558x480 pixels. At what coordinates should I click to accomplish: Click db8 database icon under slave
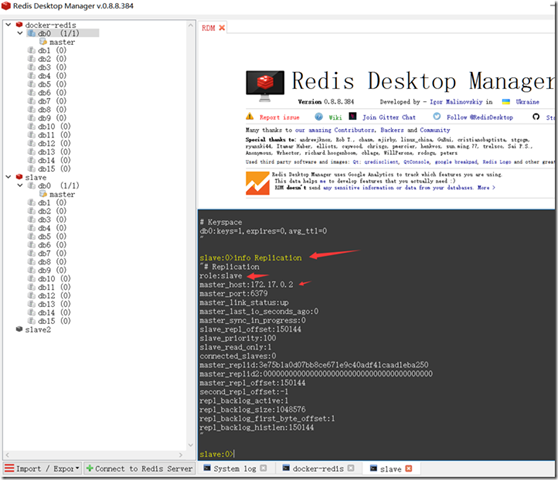32,262
